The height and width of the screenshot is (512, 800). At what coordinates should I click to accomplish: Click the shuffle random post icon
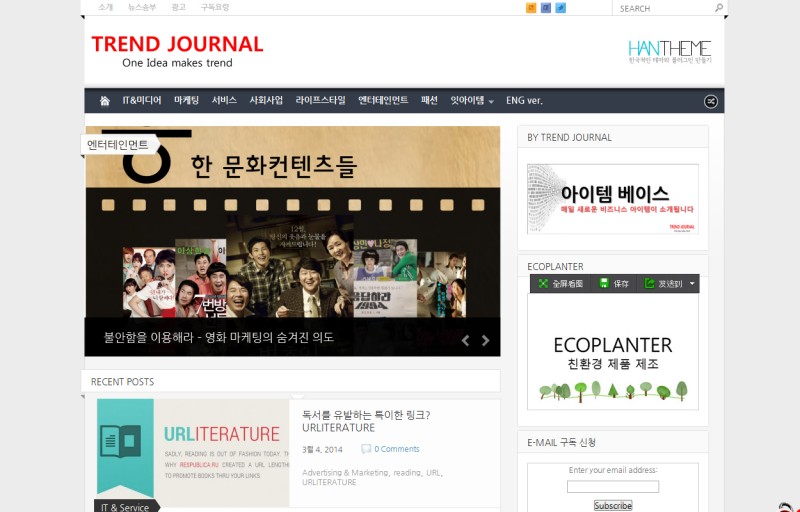point(711,101)
